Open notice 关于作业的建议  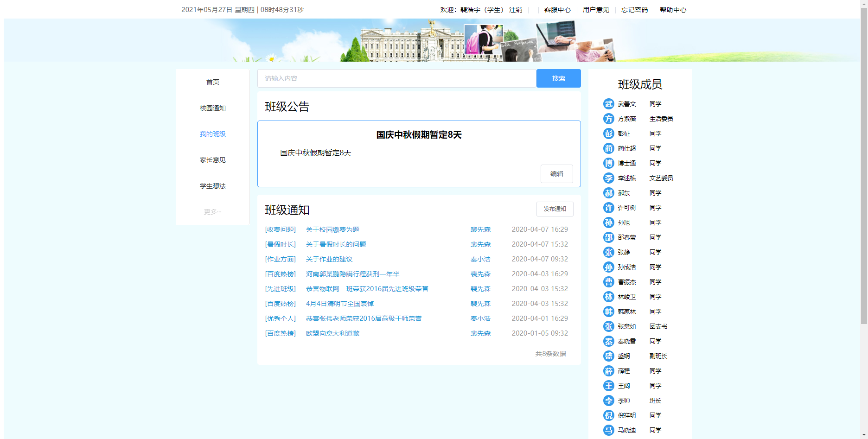329,259
